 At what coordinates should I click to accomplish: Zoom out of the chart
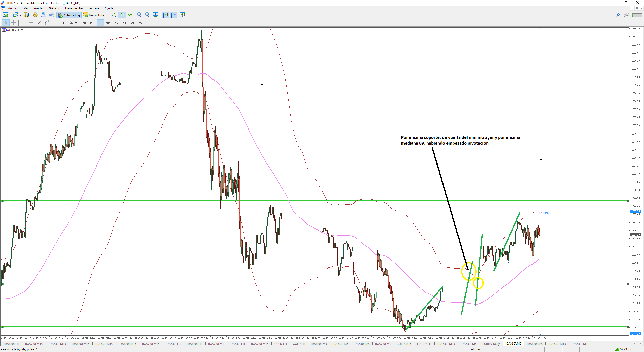147,15
